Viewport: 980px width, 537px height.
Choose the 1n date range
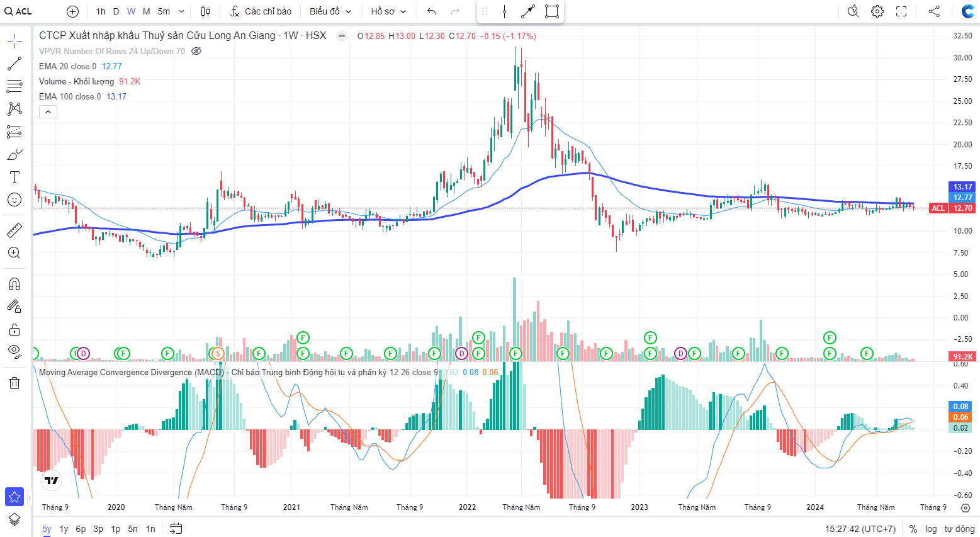(x=150, y=529)
